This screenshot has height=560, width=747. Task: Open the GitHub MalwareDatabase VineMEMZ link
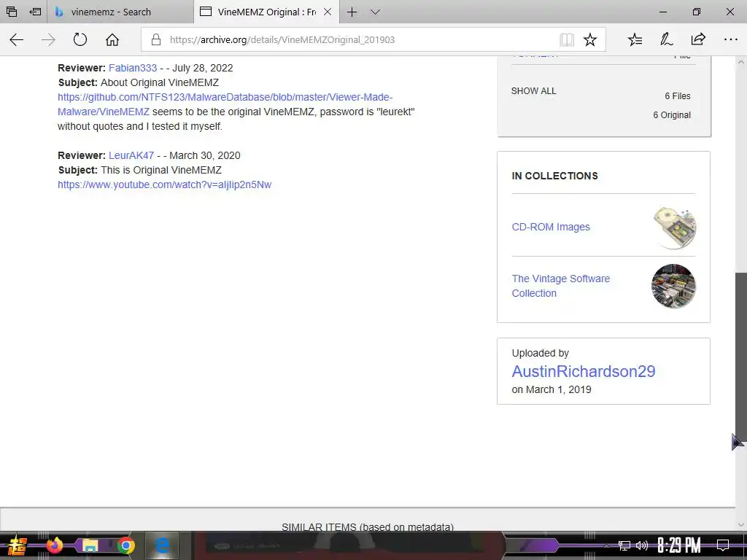[225, 104]
